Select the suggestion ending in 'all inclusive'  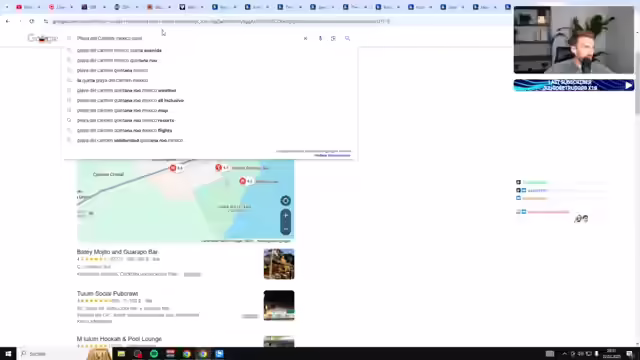tap(130, 100)
